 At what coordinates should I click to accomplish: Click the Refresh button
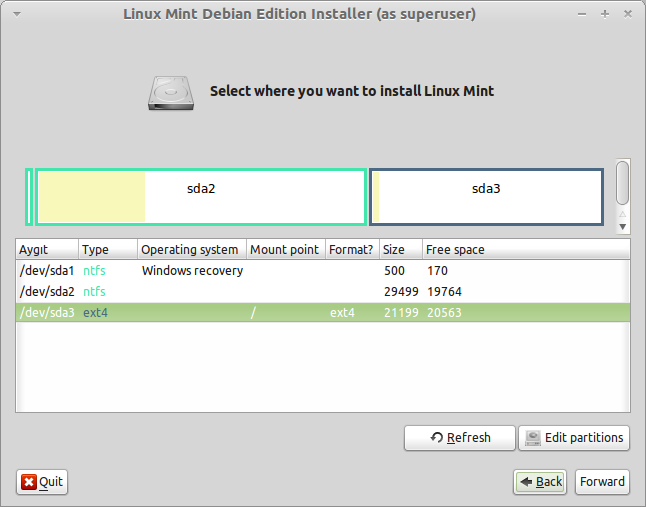click(x=460, y=438)
